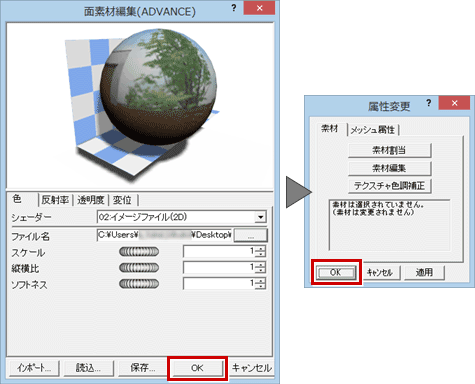Screen dimensions: 475x384
Task: Open テクスチャ色調補正 button
Action: click(390, 186)
